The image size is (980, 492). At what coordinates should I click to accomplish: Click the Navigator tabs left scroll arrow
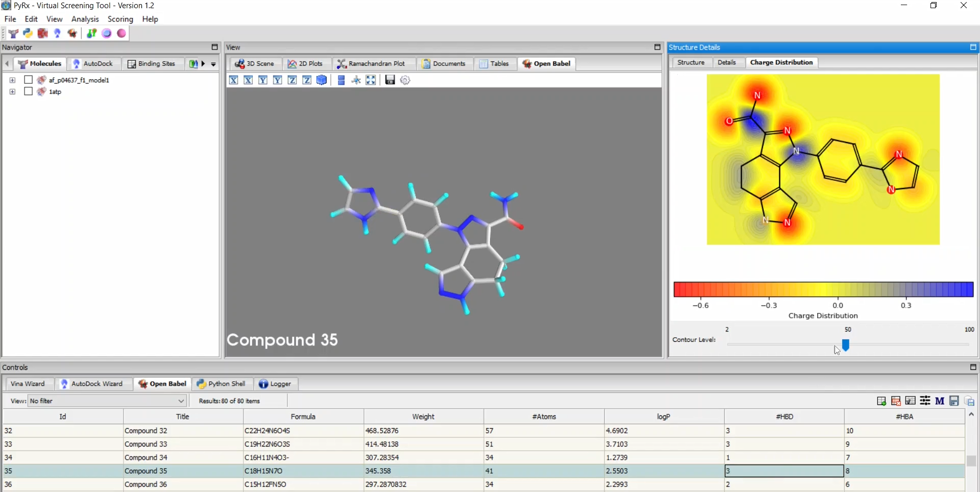(x=7, y=64)
